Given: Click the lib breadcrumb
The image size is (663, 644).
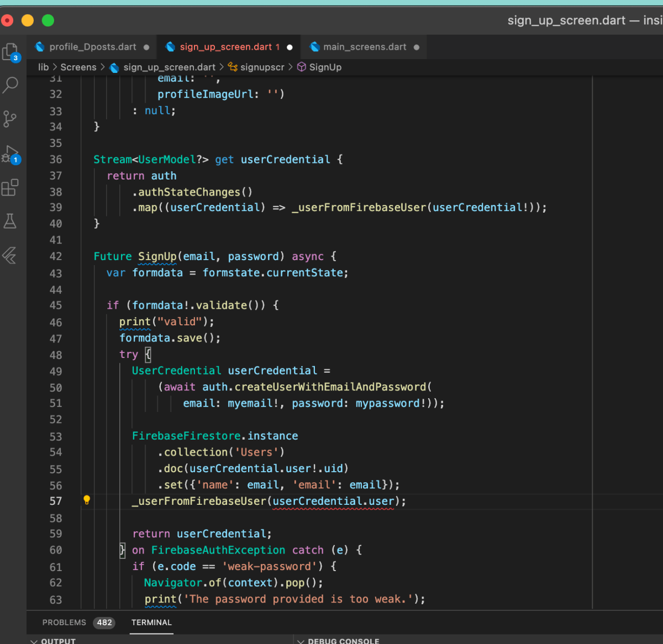Looking at the screenshot, I should 43,67.
